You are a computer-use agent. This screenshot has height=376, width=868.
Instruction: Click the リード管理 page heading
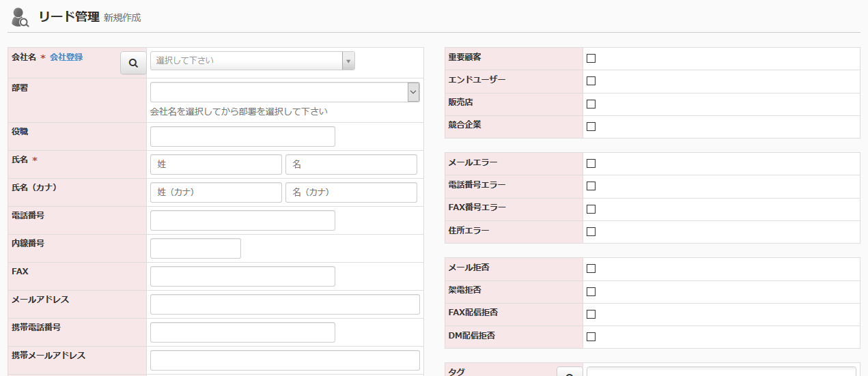click(69, 17)
